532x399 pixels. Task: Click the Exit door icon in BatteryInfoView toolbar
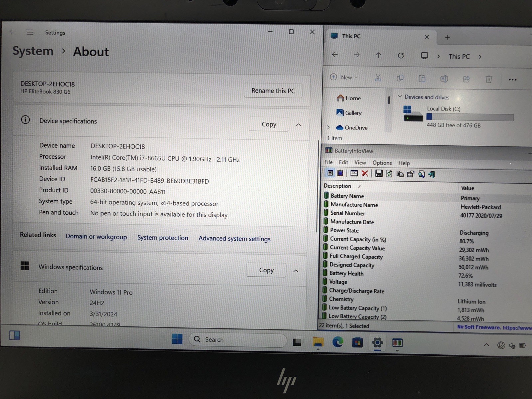click(x=432, y=174)
